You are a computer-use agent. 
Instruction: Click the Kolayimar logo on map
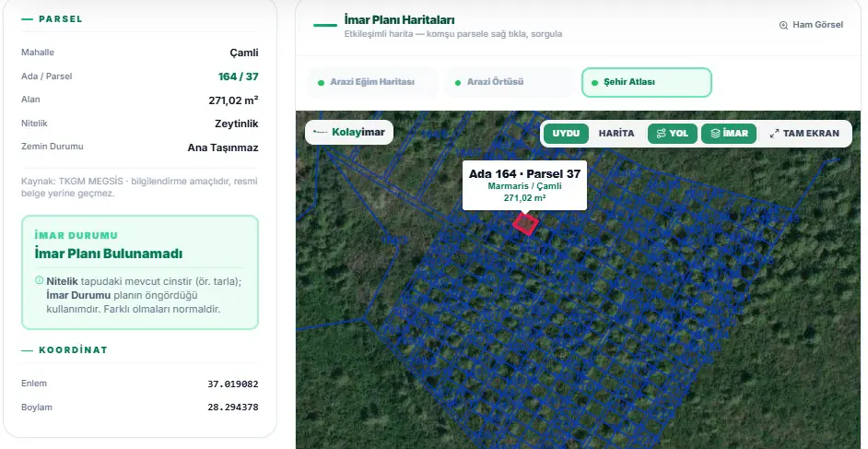click(x=348, y=133)
